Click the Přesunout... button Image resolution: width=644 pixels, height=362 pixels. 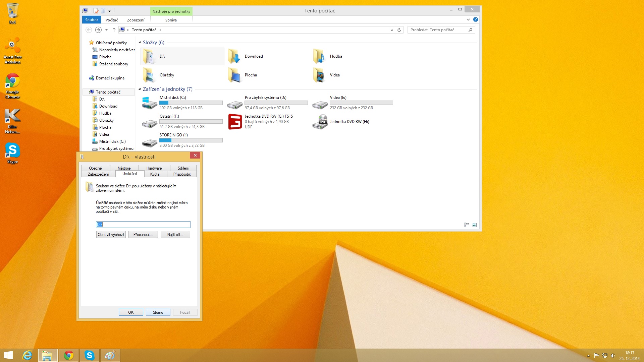tap(143, 235)
